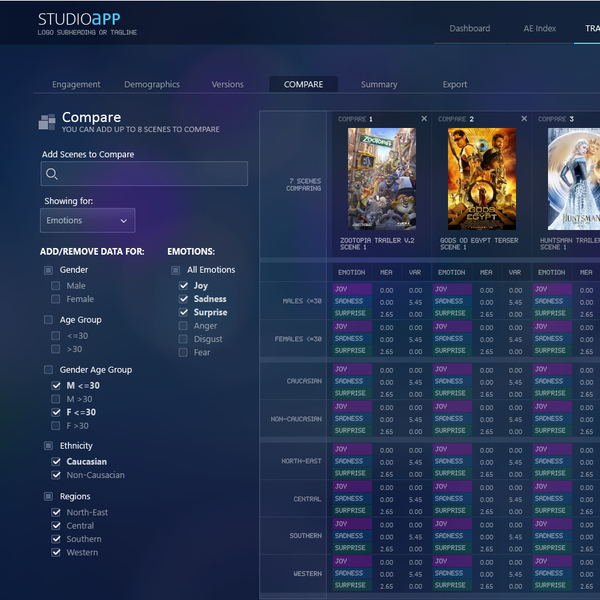The image size is (600, 600).
Task: Toggle the Gender Age Group checkbox
Action: coord(48,370)
